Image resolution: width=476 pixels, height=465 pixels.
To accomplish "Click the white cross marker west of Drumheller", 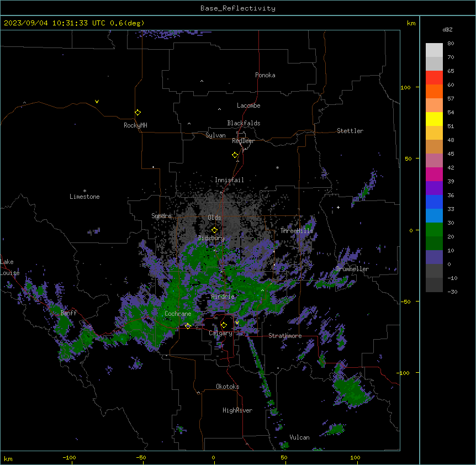I will coord(338,207).
